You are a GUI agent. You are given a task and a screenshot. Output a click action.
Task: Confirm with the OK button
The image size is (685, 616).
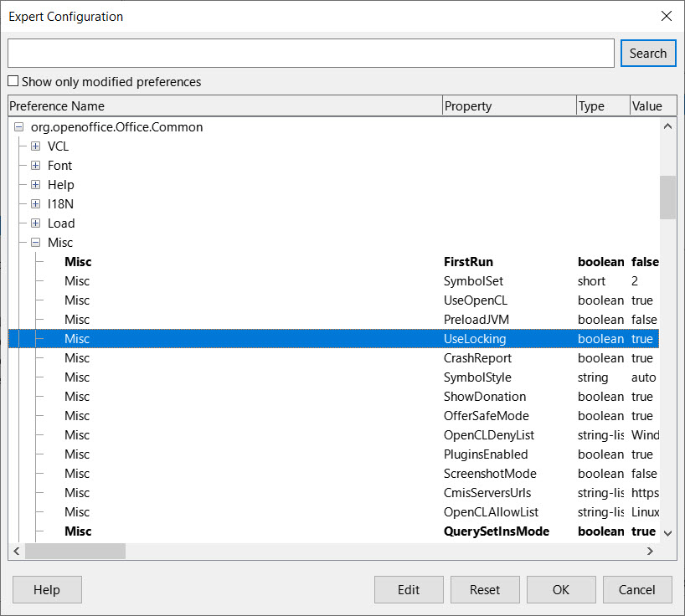(x=561, y=590)
